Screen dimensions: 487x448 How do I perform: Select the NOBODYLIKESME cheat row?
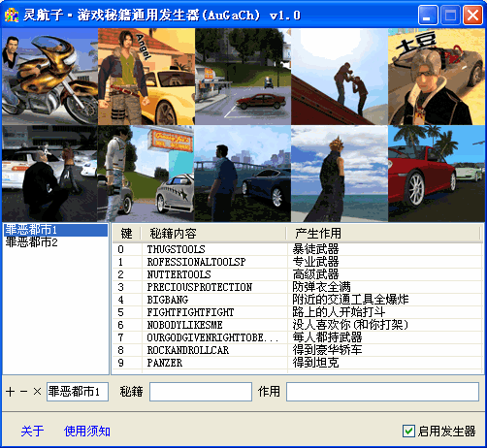(297, 325)
